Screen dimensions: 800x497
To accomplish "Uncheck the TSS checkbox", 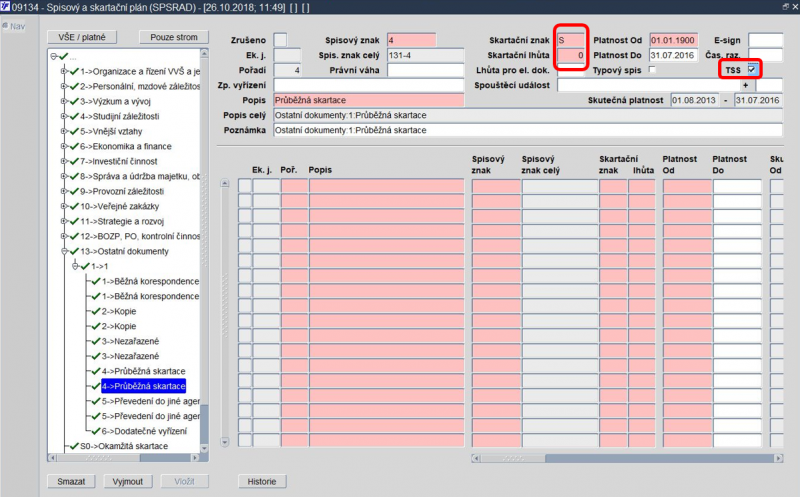I will 752,69.
